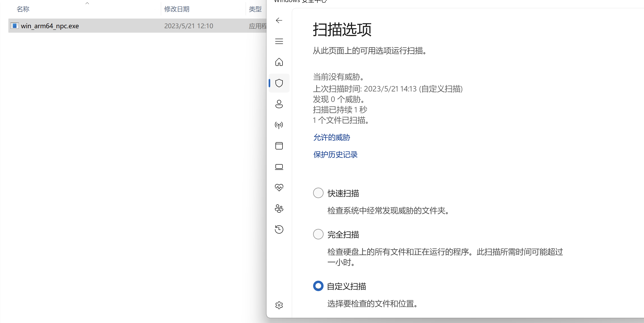Select the 自定义扫描 radio button
644x323 pixels.
[x=318, y=286]
